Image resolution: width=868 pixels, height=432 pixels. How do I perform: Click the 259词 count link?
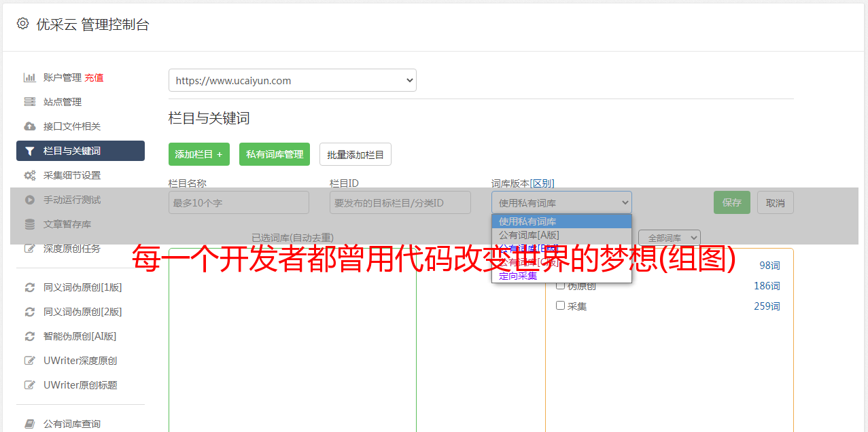click(767, 306)
